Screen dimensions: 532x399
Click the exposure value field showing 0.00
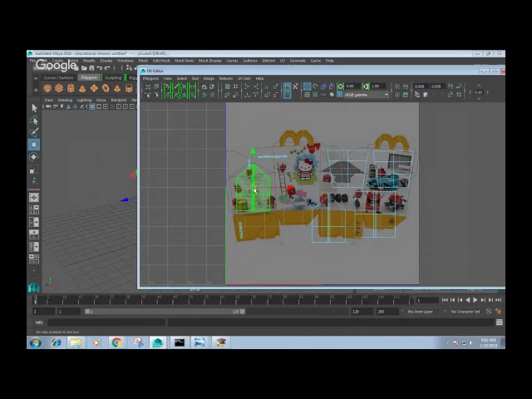coord(352,86)
